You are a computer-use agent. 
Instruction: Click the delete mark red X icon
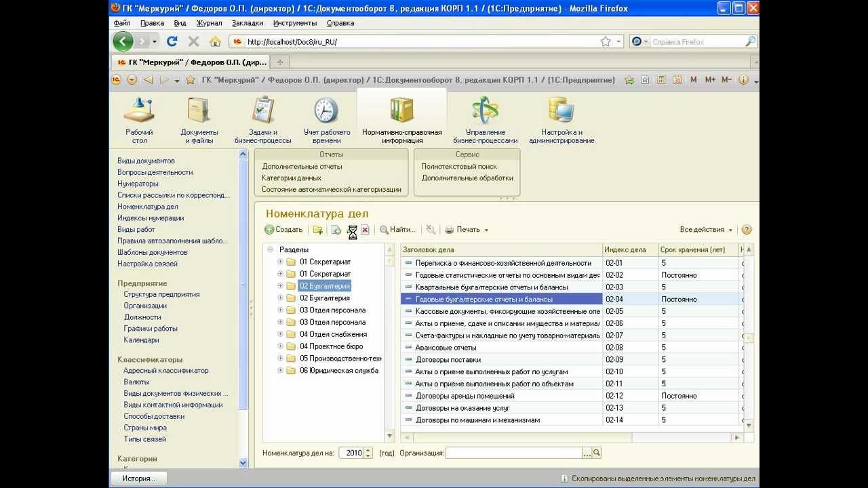pos(365,230)
